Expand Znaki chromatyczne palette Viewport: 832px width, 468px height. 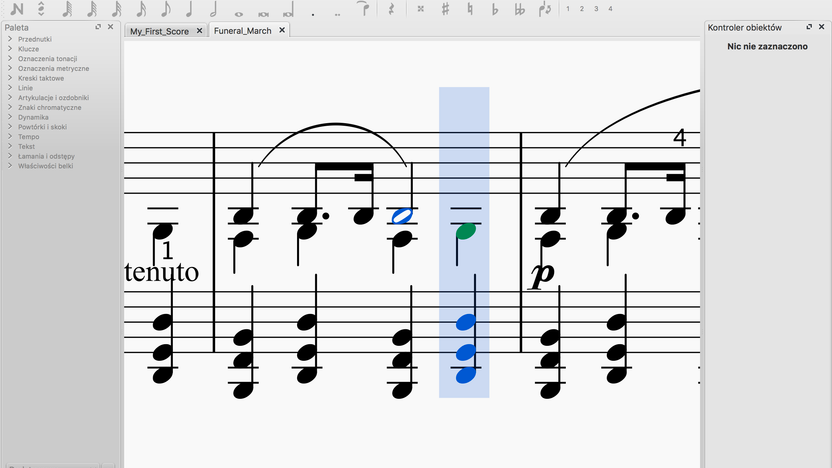coord(10,107)
